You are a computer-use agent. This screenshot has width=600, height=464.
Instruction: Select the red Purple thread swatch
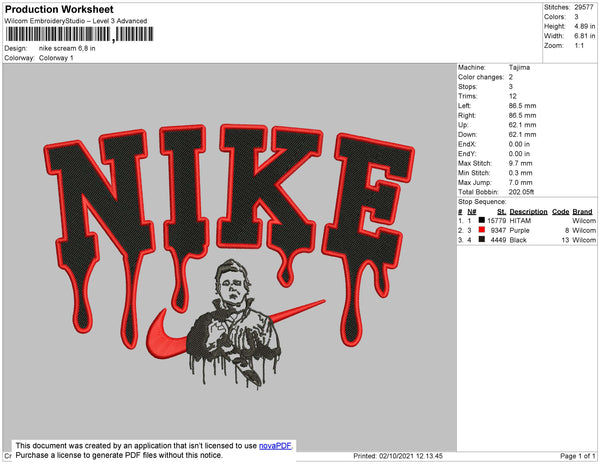(481, 230)
